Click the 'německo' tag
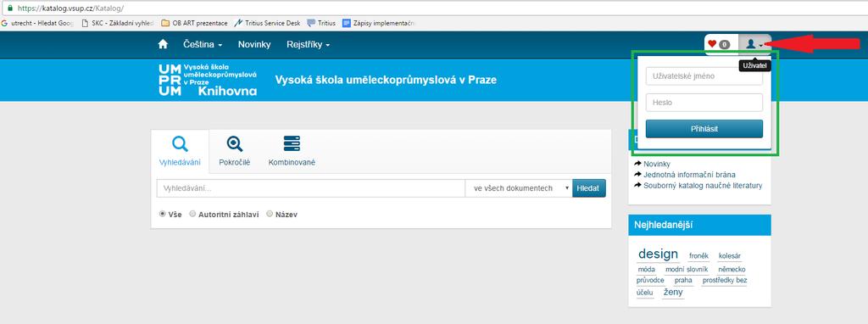 (732, 269)
